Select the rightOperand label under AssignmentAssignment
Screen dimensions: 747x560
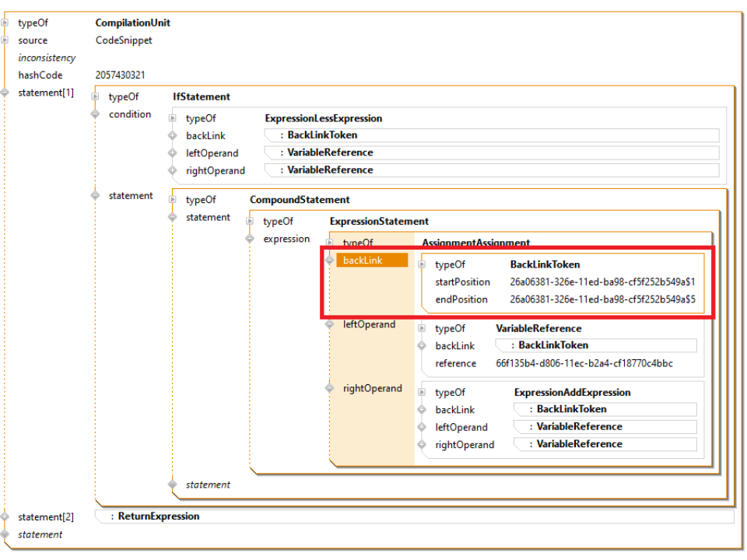(x=373, y=388)
